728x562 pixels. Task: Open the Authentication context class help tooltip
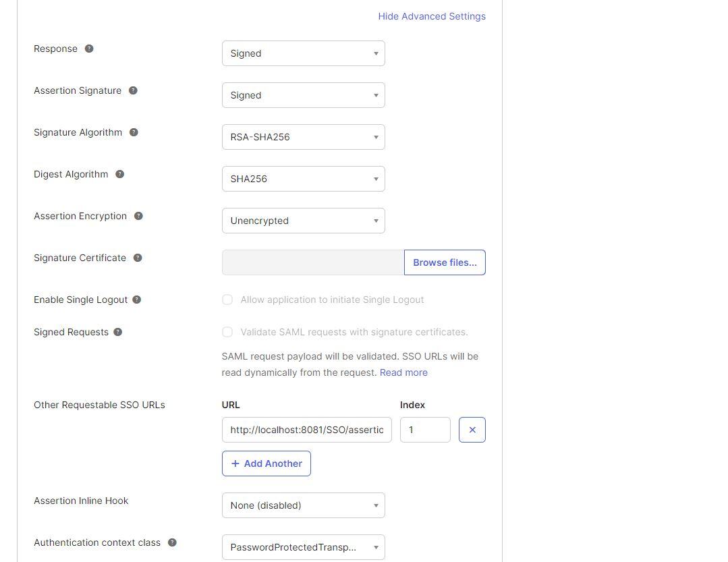172,542
